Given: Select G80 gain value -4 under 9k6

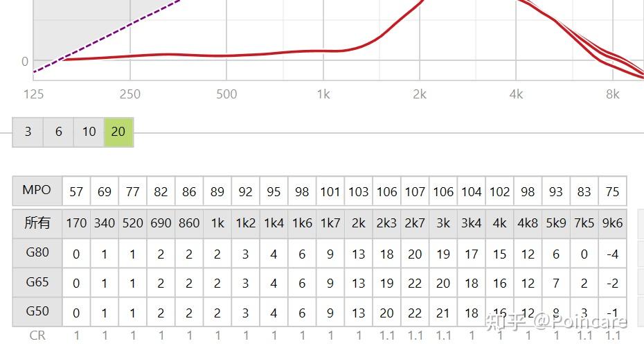Looking at the screenshot, I should [612, 254].
